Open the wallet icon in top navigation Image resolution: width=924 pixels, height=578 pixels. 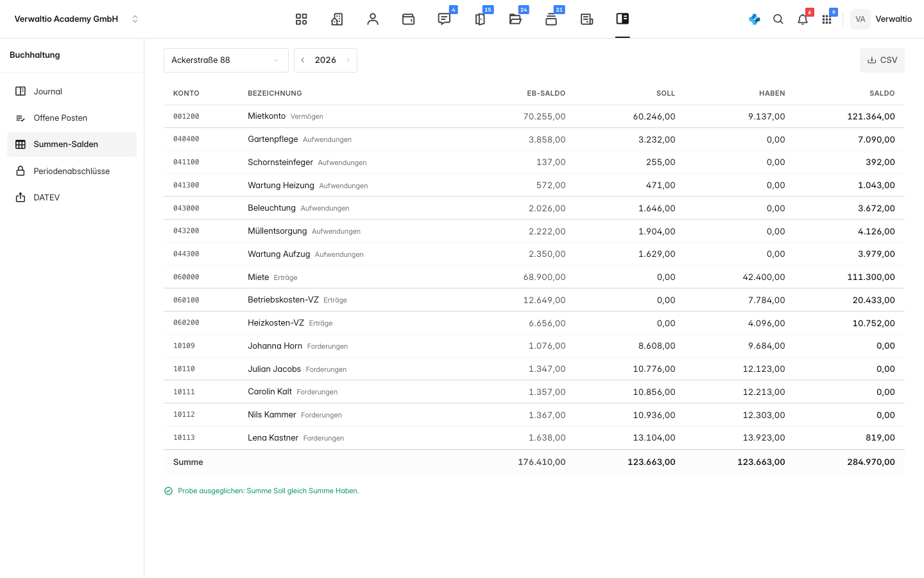[x=408, y=19]
